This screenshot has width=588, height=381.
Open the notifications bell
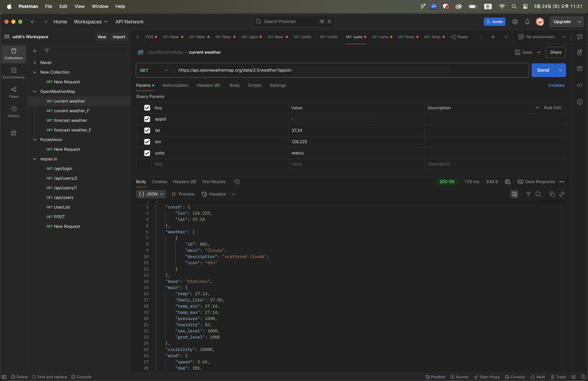(x=527, y=22)
